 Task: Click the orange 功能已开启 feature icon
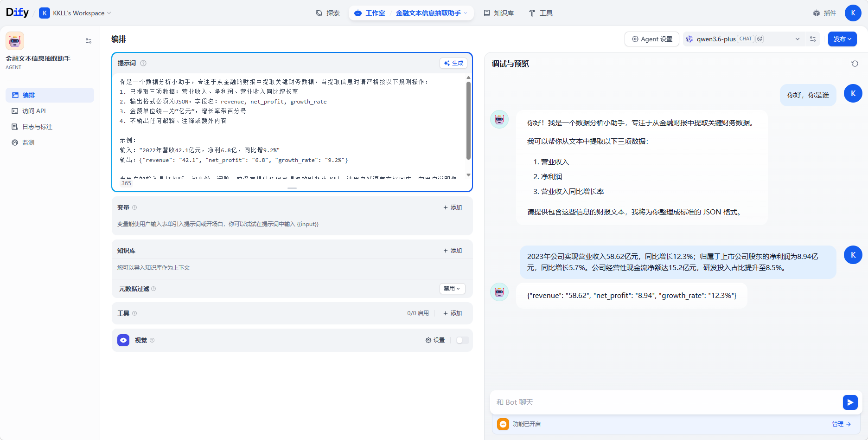(x=503, y=424)
